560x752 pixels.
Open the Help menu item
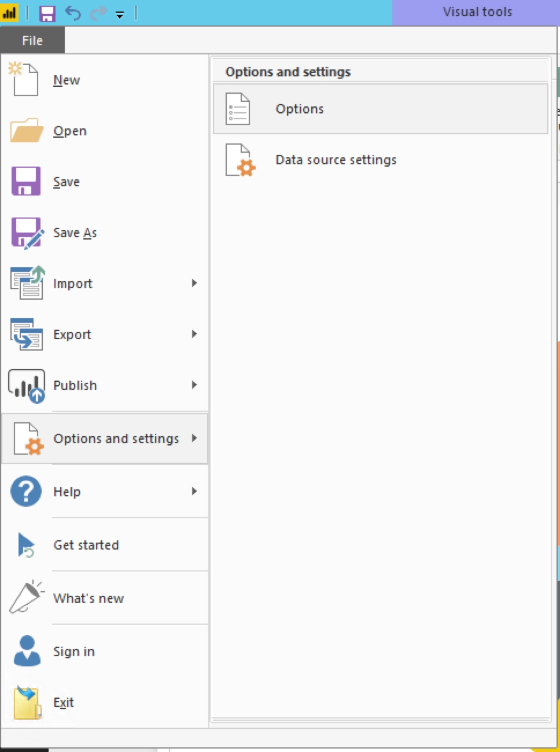click(x=67, y=492)
